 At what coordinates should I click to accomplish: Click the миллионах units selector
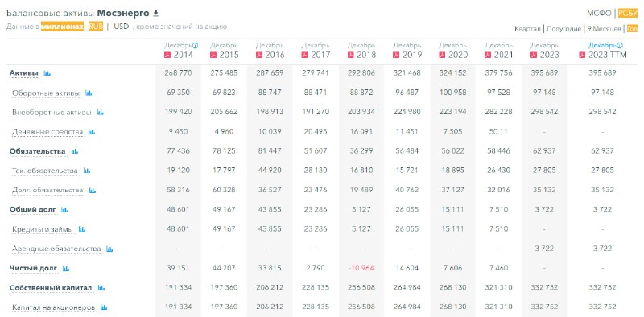(x=63, y=27)
